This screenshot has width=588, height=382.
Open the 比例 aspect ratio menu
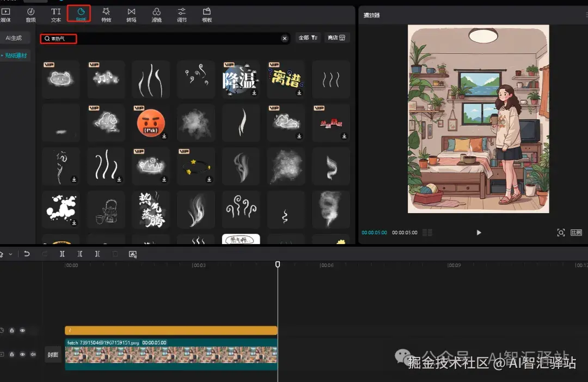click(576, 233)
